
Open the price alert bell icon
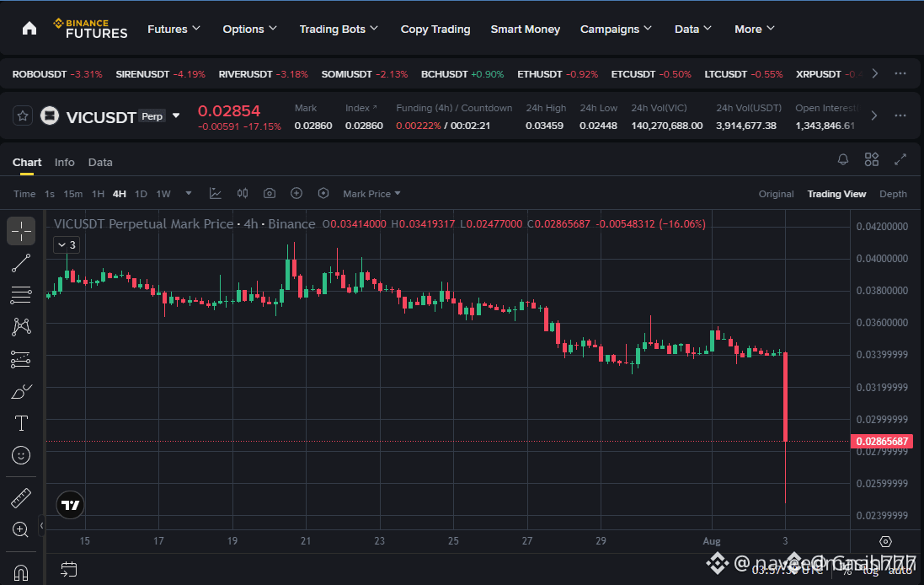[x=842, y=159]
